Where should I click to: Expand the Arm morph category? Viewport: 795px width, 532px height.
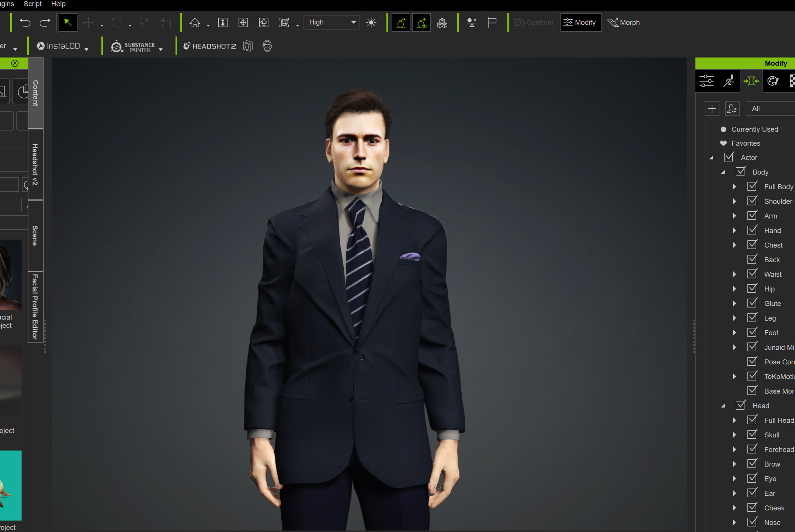(x=734, y=216)
